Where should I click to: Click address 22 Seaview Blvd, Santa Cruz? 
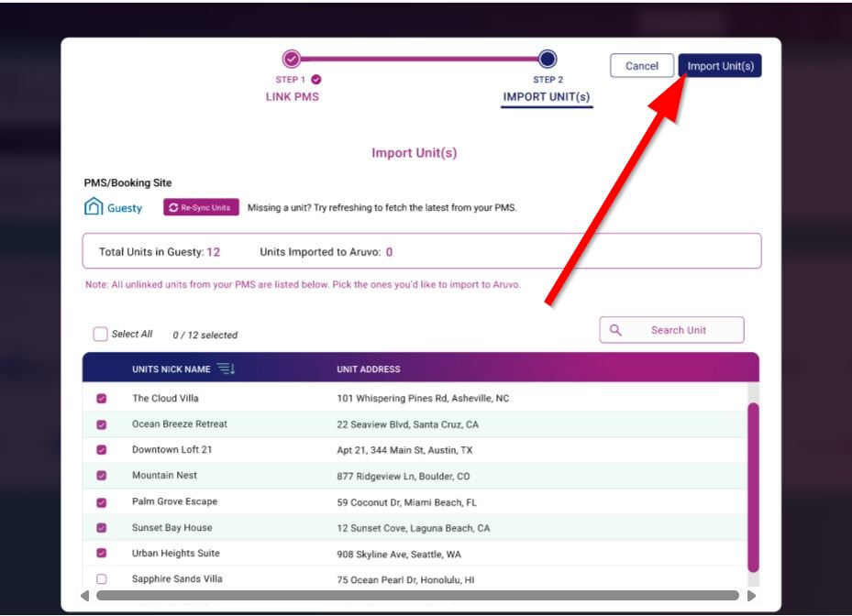[407, 424]
